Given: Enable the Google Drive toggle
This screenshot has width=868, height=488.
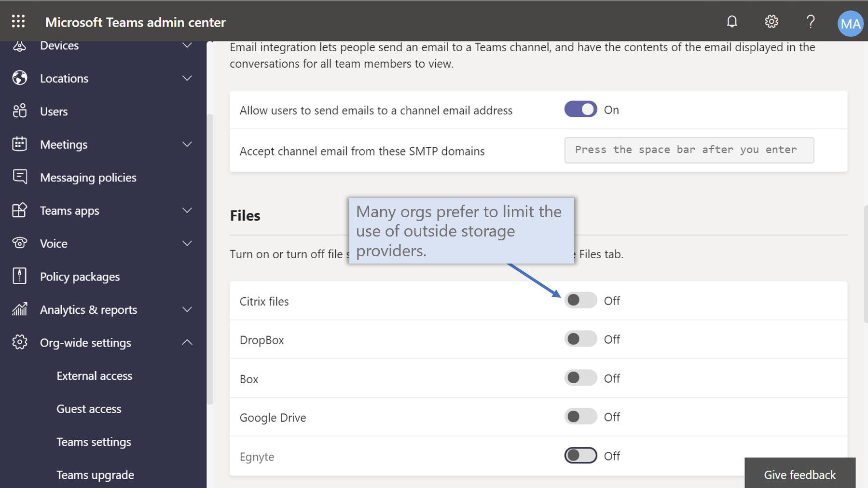Looking at the screenshot, I should pos(580,417).
